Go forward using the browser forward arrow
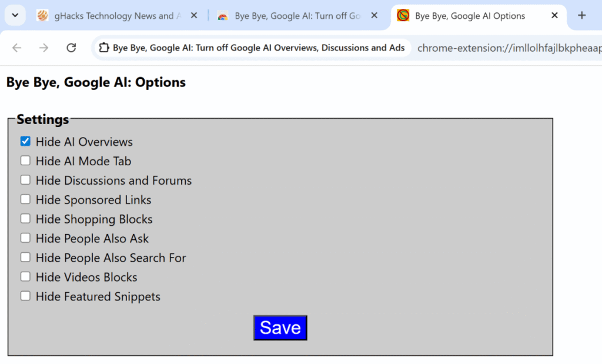Image resolution: width=602 pixels, height=364 pixels. [x=44, y=48]
